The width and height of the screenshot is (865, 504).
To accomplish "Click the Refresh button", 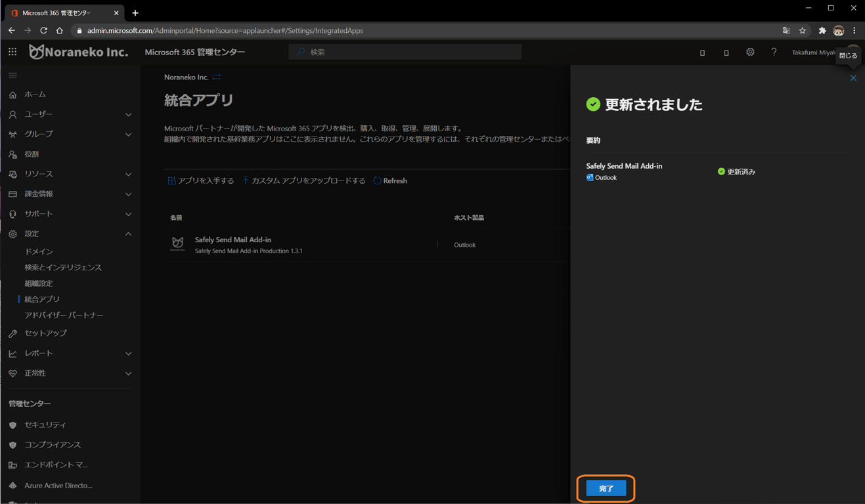I will 390,180.
